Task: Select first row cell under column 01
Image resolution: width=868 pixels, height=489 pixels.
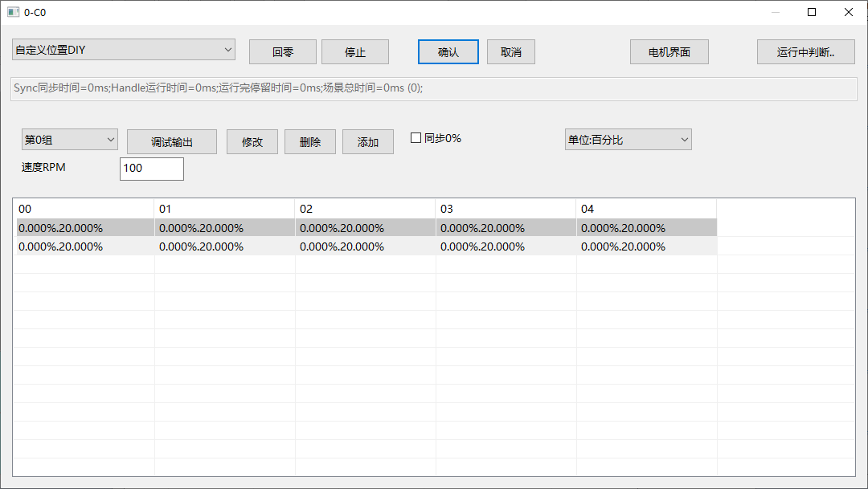Action: pos(225,228)
